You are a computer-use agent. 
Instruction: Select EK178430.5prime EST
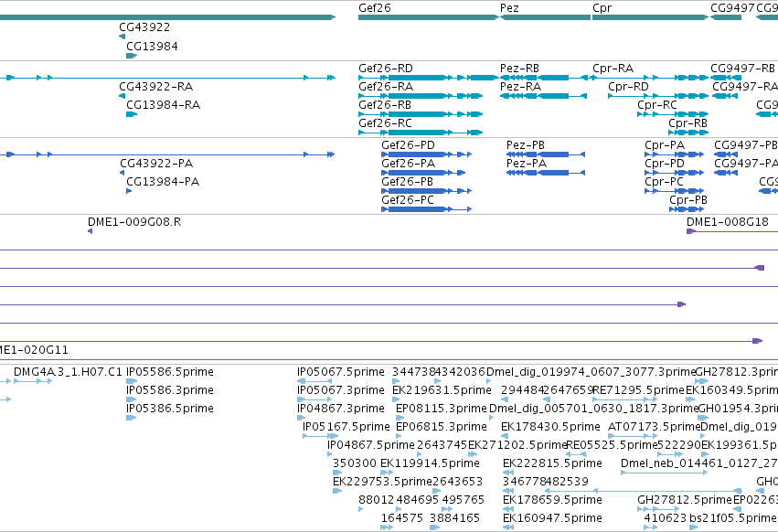point(550,427)
